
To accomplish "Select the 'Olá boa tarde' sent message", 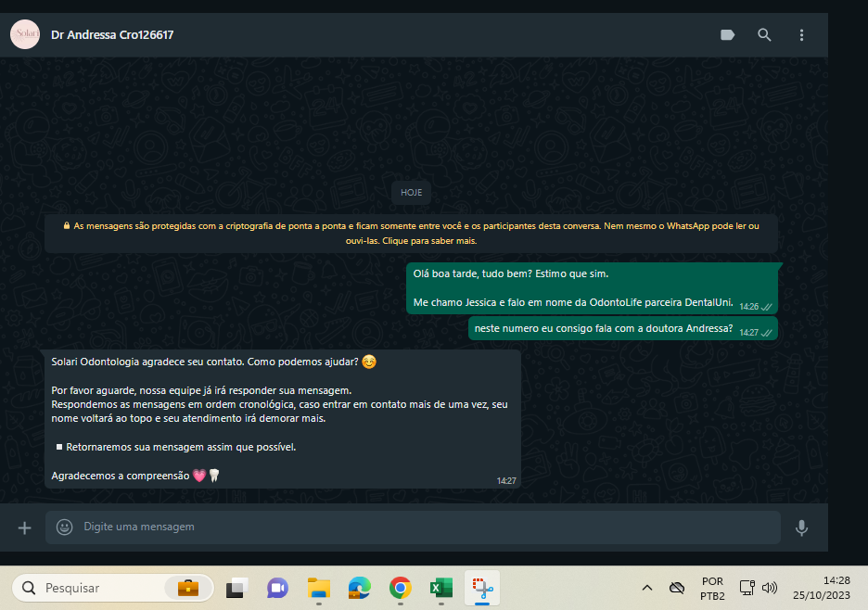I will [593, 288].
